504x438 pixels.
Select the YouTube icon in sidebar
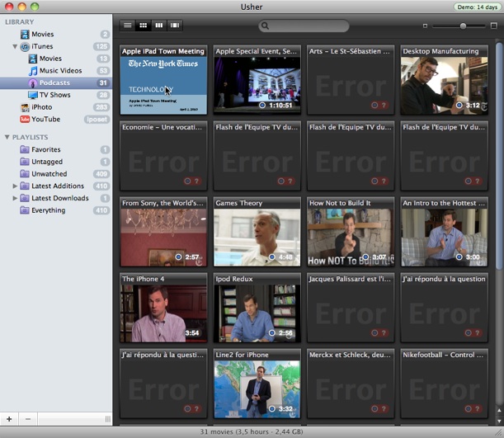[x=25, y=120]
